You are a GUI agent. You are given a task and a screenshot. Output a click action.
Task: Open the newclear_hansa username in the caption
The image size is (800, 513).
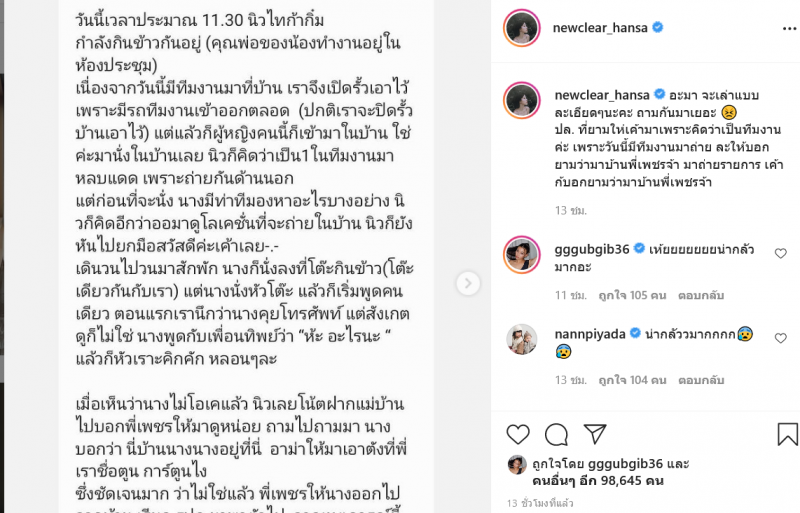[602, 95]
